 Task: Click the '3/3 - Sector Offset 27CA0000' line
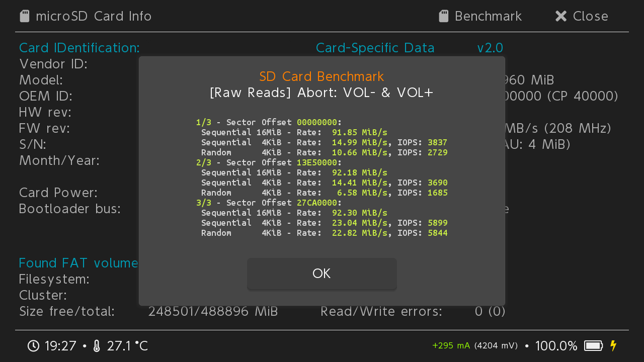pyautogui.click(x=269, y=203)
